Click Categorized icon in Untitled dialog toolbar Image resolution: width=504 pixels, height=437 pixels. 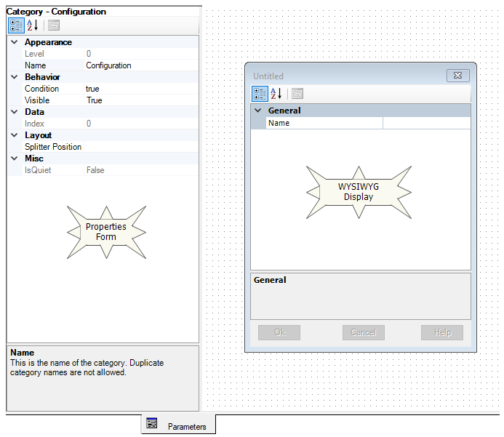coord(260,94)
